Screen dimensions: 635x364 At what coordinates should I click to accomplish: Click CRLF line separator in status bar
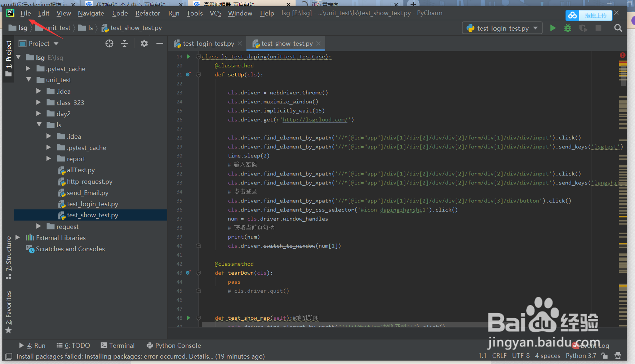[x=499, y=356]
